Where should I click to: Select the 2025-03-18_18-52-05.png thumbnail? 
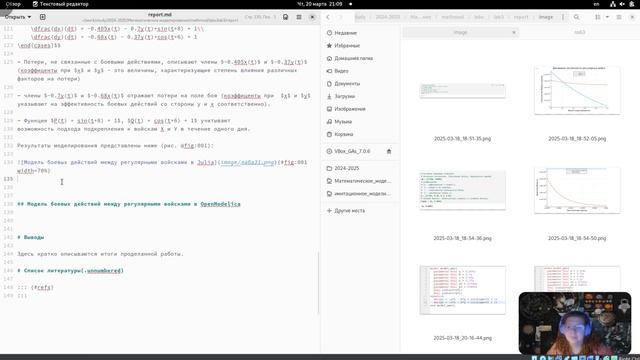(577, 91)
